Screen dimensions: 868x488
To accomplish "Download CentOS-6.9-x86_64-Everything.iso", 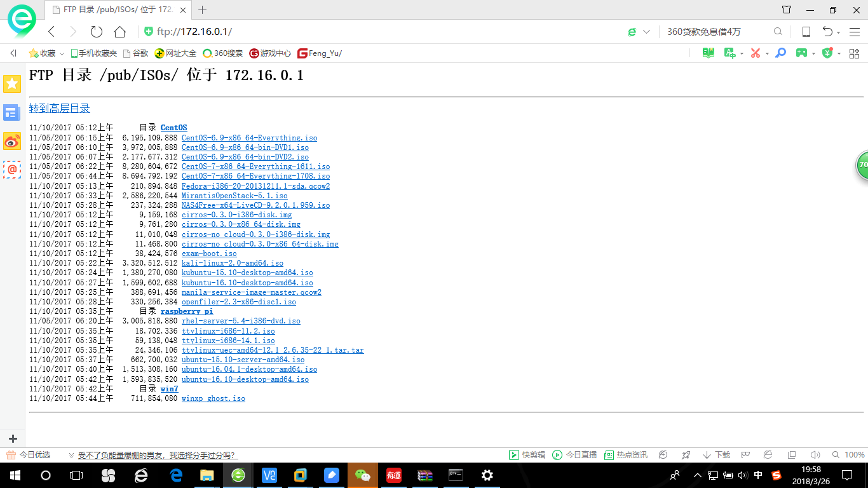I will tap(249, 138).
